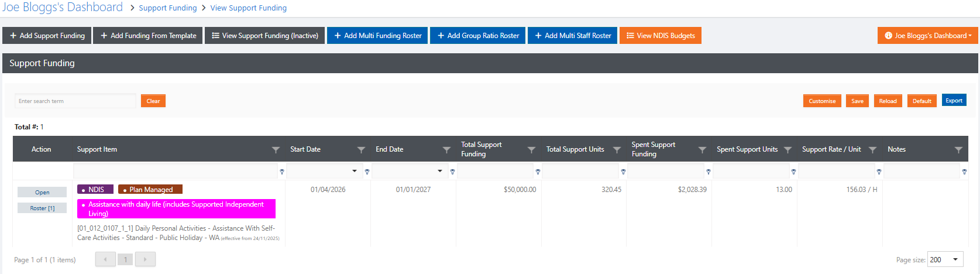Open Page size dropdown
The width and height of the screenshot is (980, 274).
(x=945, y=259)
